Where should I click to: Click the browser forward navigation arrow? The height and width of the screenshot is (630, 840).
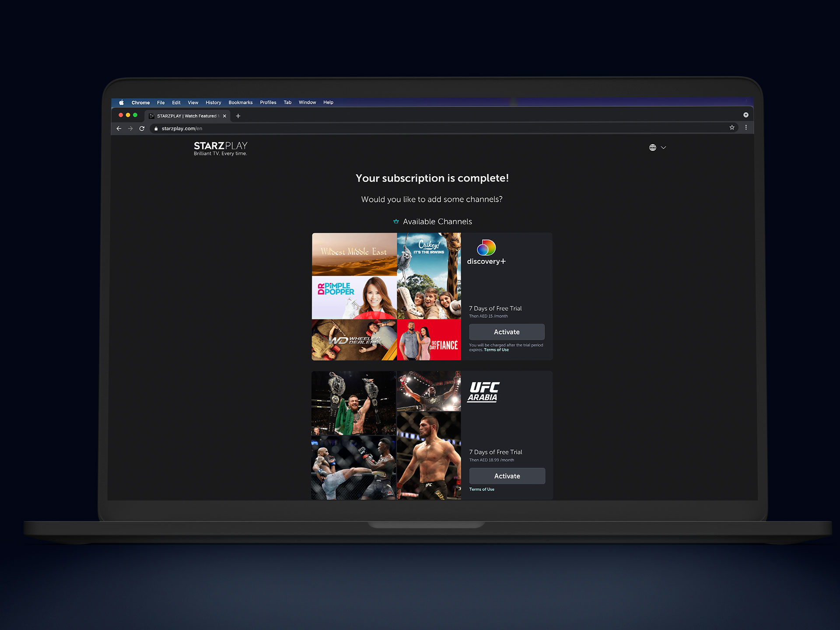[130, 128]
